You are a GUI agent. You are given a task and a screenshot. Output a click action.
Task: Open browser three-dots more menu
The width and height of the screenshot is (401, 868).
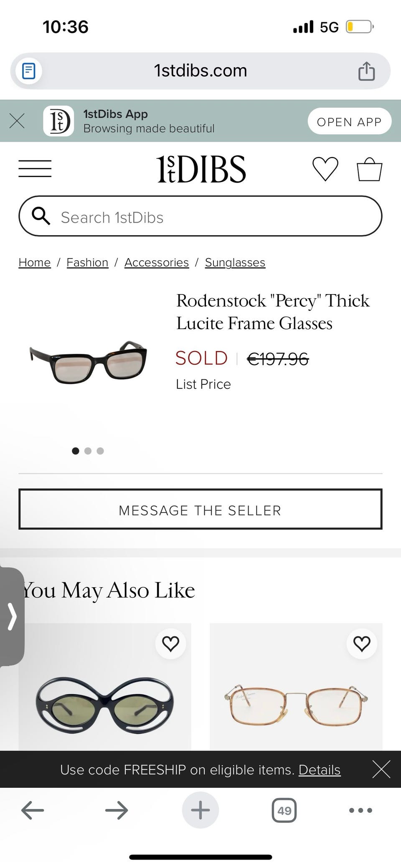click(x=360, y=810)
